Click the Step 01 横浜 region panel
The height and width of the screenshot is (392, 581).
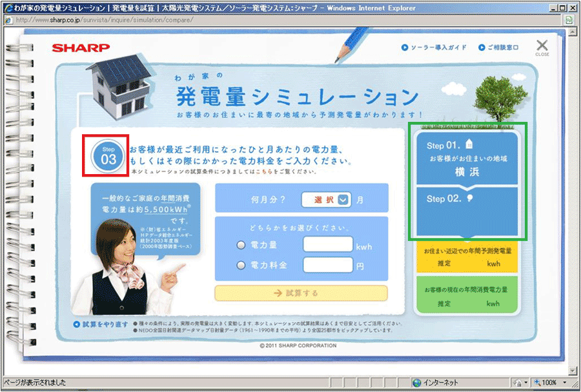coord(467,159)
